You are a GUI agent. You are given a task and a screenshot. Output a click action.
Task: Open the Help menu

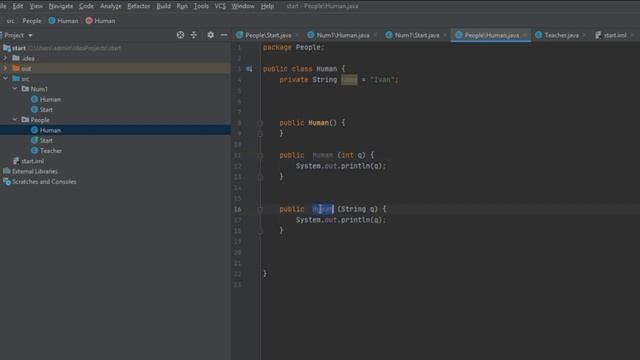click(267, 6)
